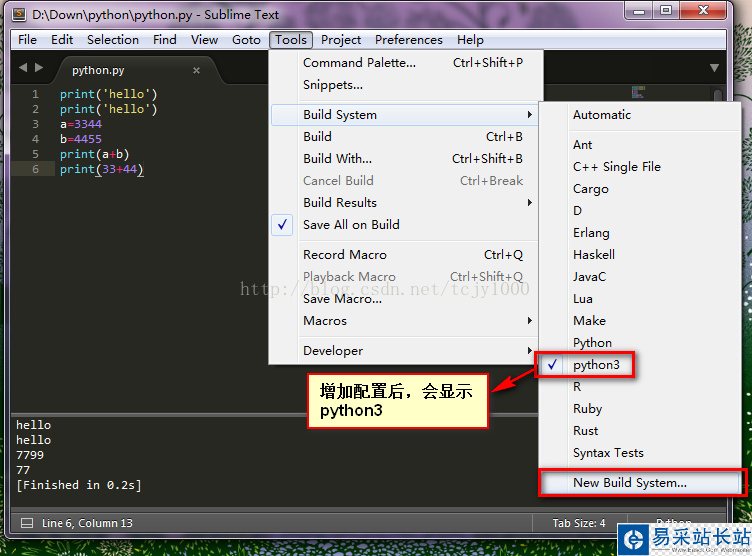Select Rust build system

click(x=640, y=431)
